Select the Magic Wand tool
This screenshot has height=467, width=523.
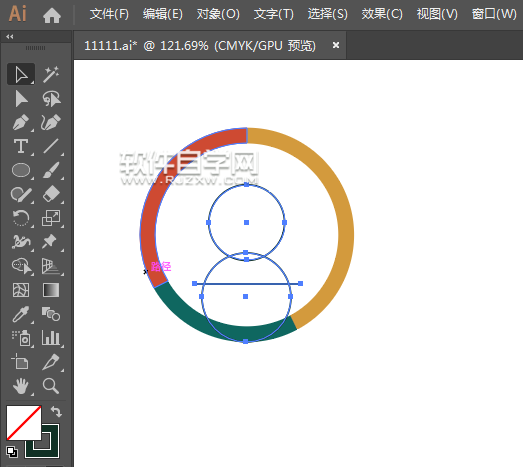[x=51, y=74]
